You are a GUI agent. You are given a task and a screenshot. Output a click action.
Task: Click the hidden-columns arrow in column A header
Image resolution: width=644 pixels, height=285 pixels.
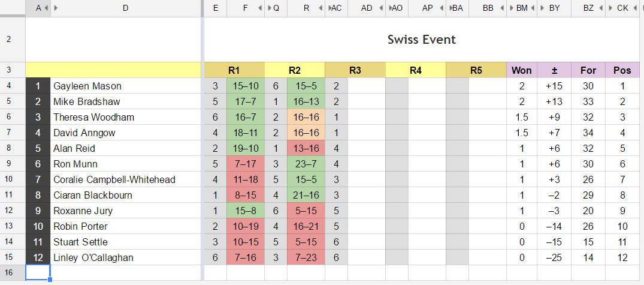(47, 8)
